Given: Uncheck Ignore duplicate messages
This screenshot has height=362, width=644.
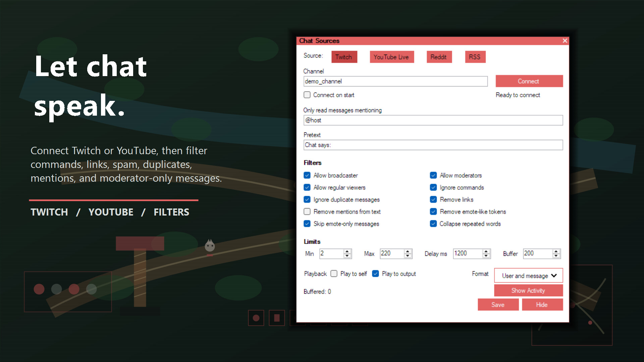Looking at the screenshot, I should (x=307, y=199).
